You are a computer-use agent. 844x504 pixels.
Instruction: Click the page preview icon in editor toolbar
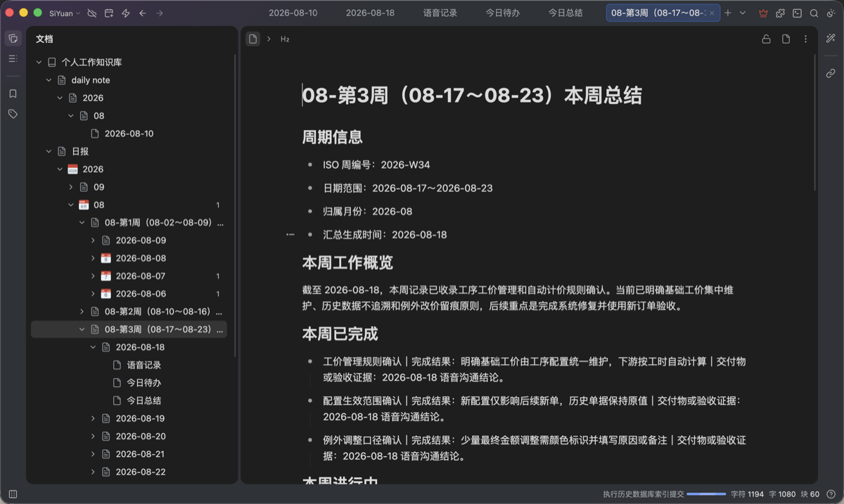(786, 39)
